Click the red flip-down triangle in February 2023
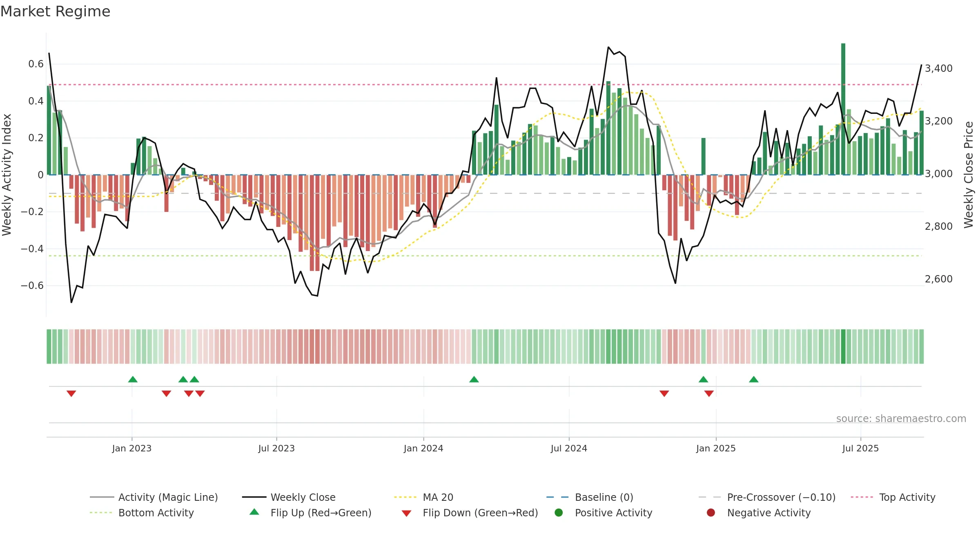Screen dimensions: 980x551 (166, 393)
